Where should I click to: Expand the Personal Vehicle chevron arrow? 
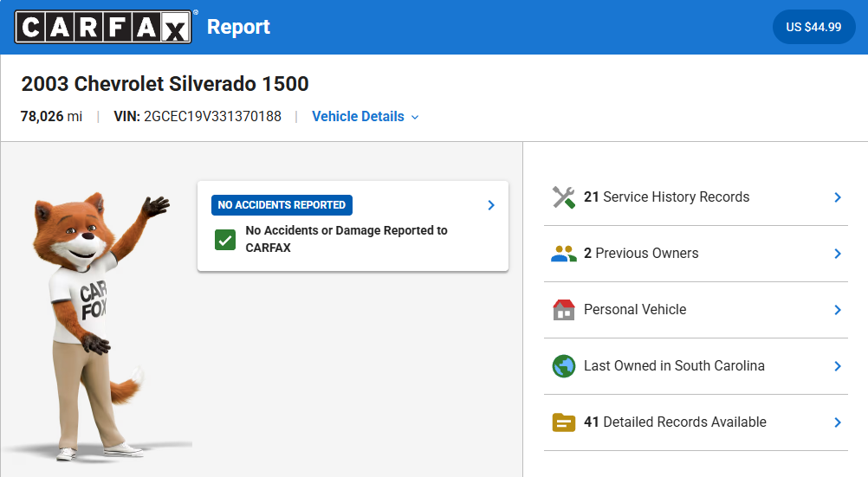pyautogui.click(x=837, y=310)
